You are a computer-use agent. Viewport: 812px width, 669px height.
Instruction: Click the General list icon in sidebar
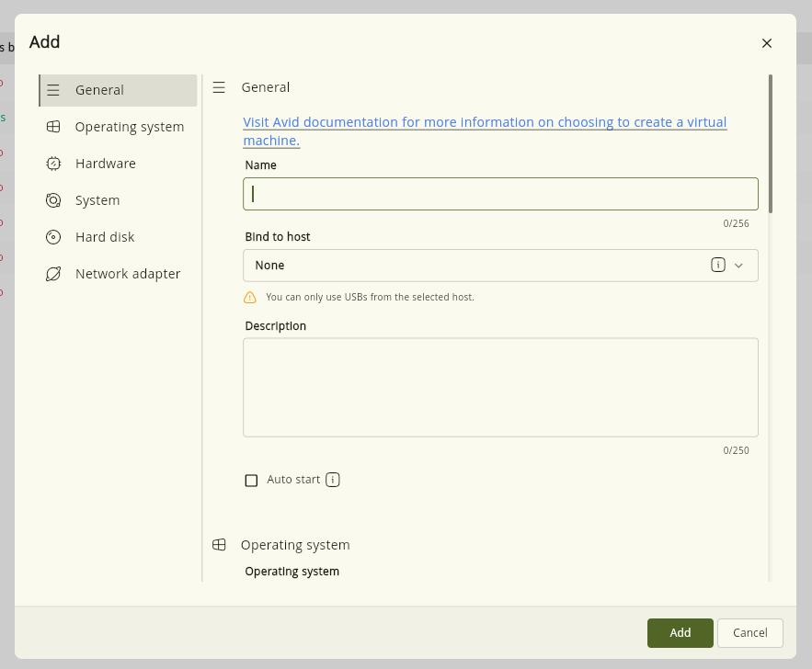click(x=53, y=90)
